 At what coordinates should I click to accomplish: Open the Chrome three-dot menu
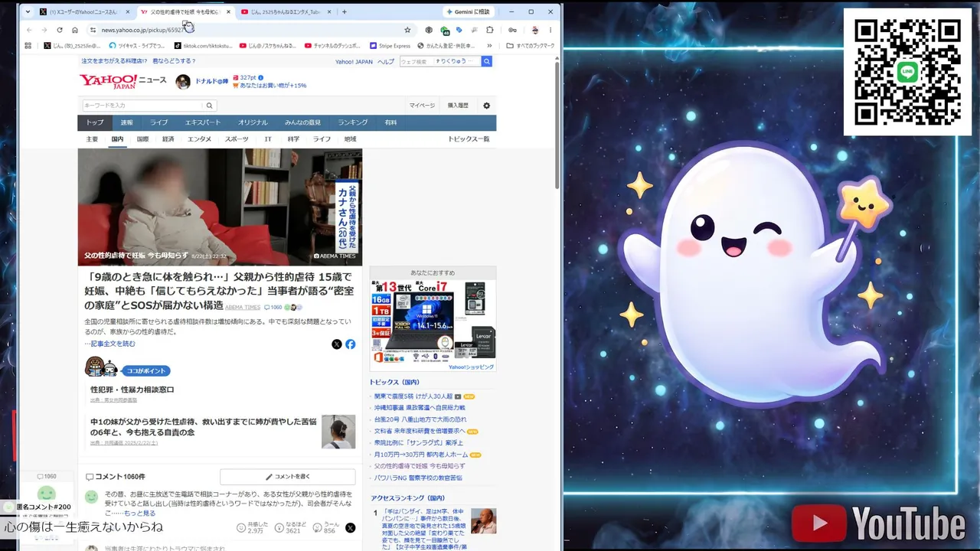pos(551,30)
